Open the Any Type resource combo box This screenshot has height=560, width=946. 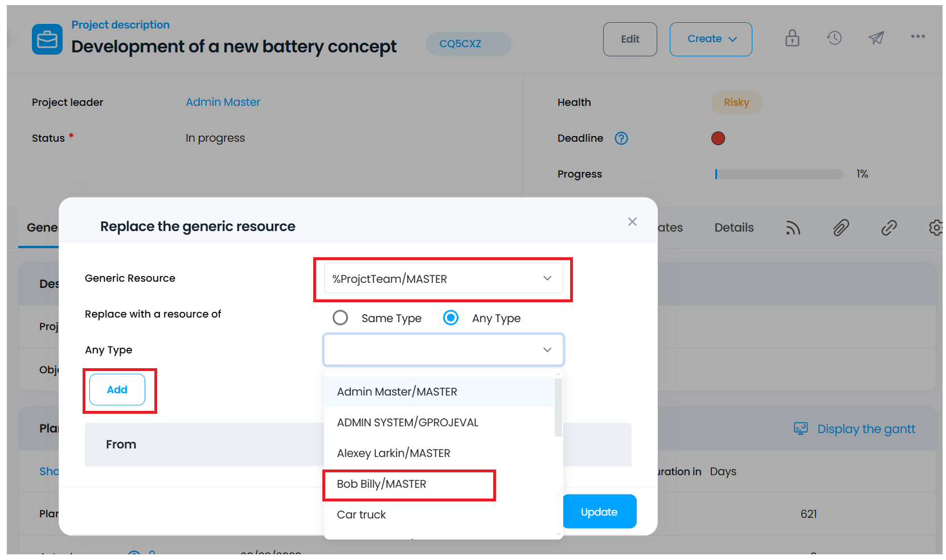[444, 349]
